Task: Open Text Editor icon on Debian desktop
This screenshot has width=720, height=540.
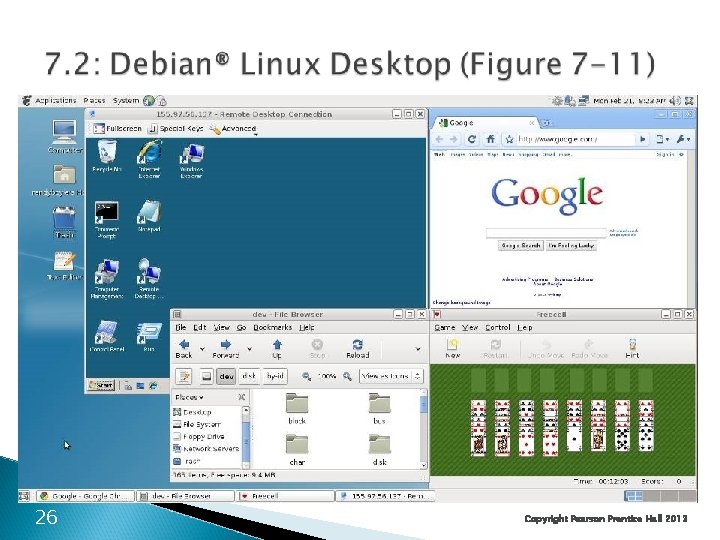Action: point(64,265)
